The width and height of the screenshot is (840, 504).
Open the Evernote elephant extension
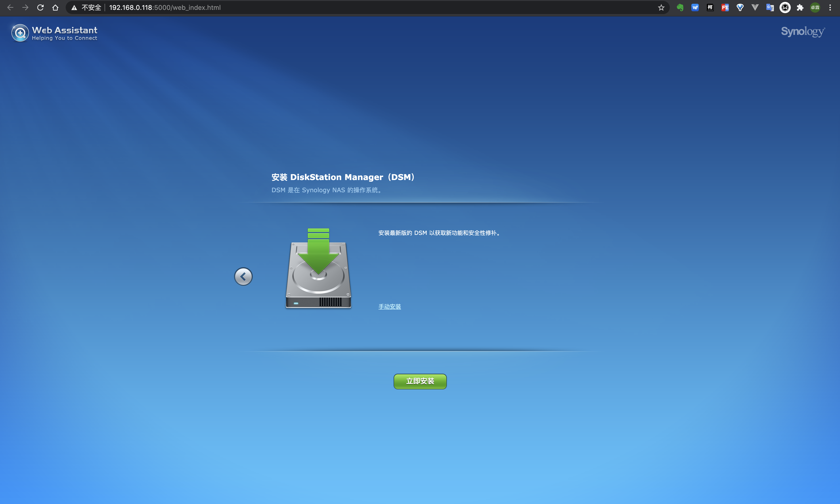pos(680,8)
